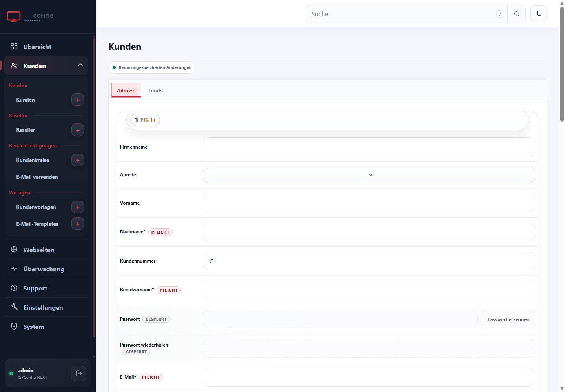Add a new Kundenkreise with plus
Screen dimensions: 565x392
click(78, 160)
